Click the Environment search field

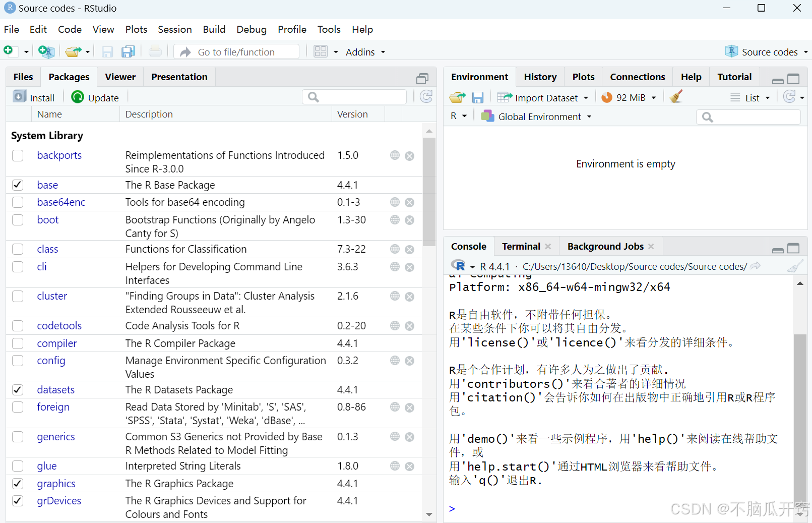point(748,117)
